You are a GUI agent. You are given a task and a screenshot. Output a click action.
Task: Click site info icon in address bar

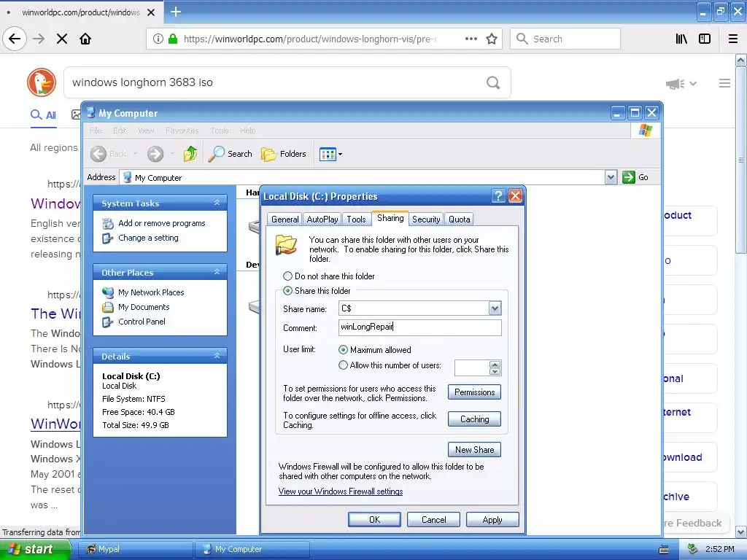pyautogui.click(x=158, y=39)
